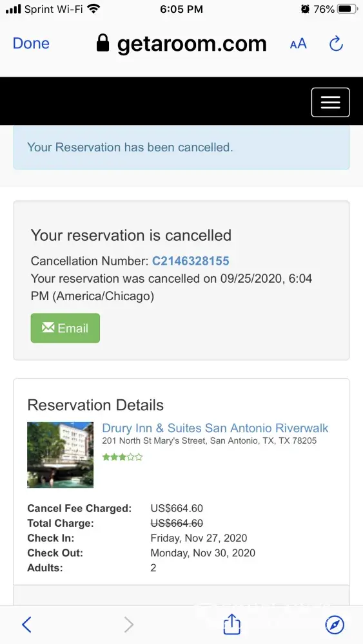The image size is (363, 644).
Task: Open the AA reader text options
Action: 298,44
